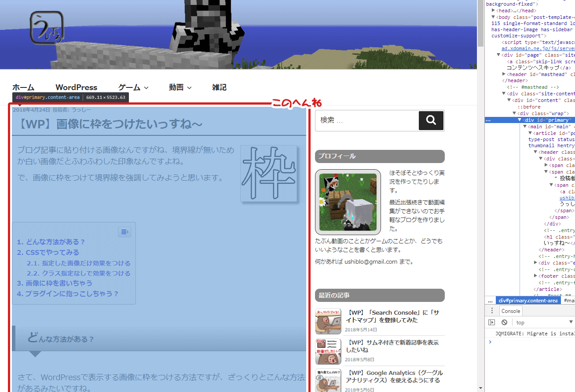The image size is (575, 392).
Task: Open the top context dropdown
Action: click(x=544, y=322)
